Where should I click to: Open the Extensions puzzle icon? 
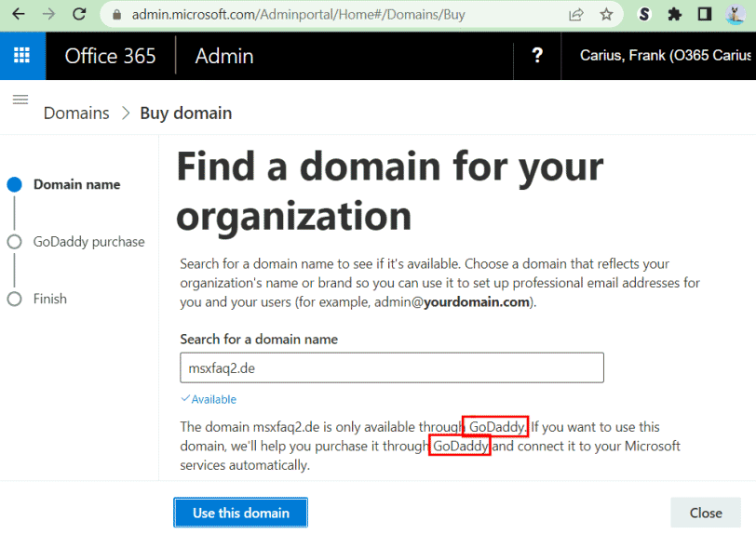(674, 15)
